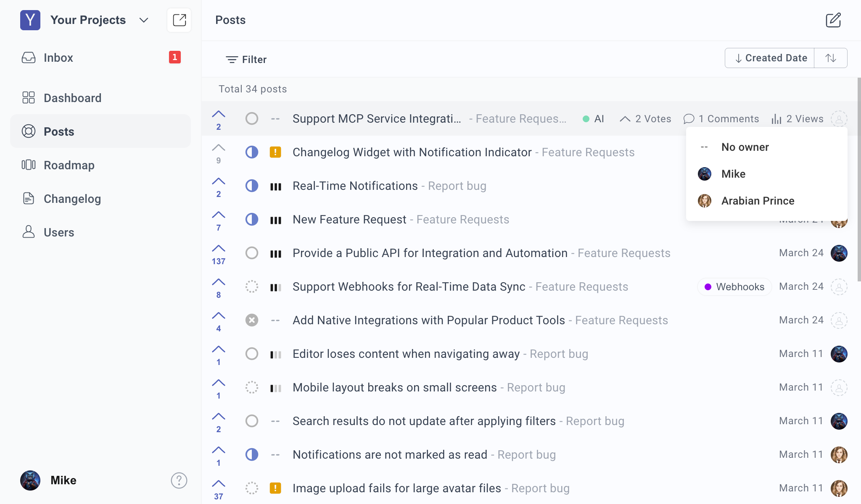Choose No owner from the owner menu
The image size is (861, 504).
tap(745, 147)
